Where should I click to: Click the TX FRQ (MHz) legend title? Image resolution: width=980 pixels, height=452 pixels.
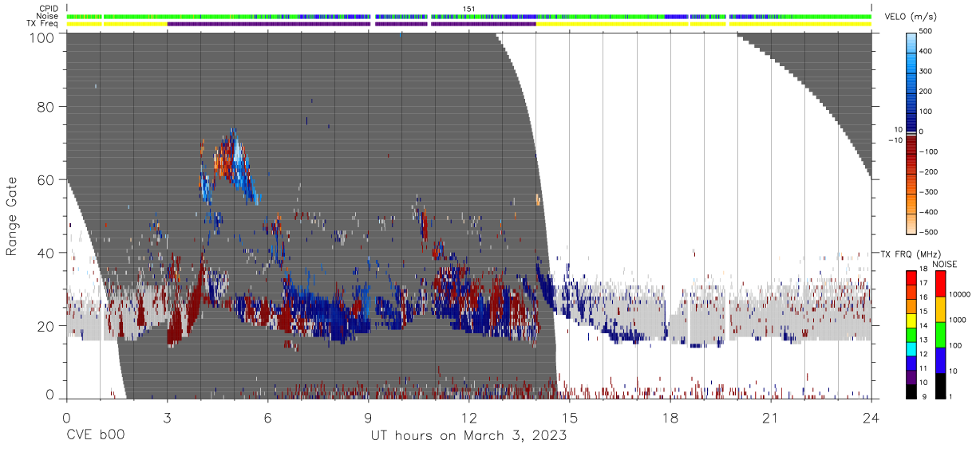[x=909, y=254]
